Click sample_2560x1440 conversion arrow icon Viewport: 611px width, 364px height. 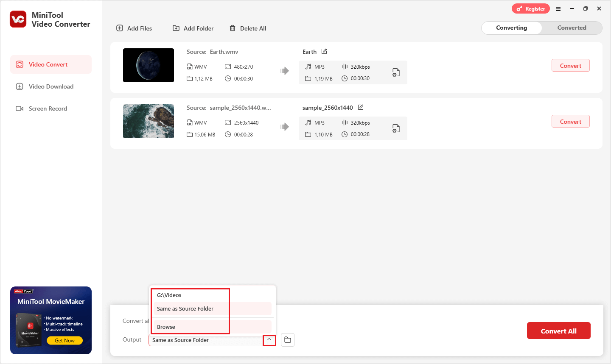(x=285, y=127)
